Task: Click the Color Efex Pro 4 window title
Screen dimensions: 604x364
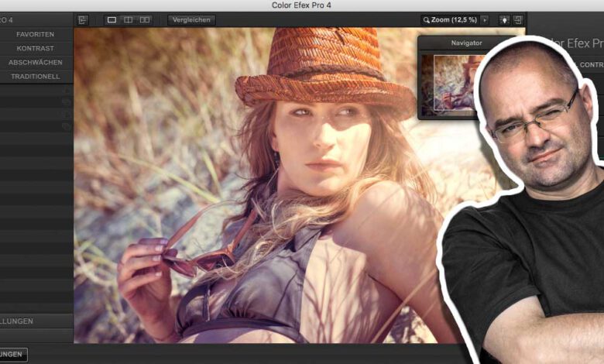Action: coord(301,5)
